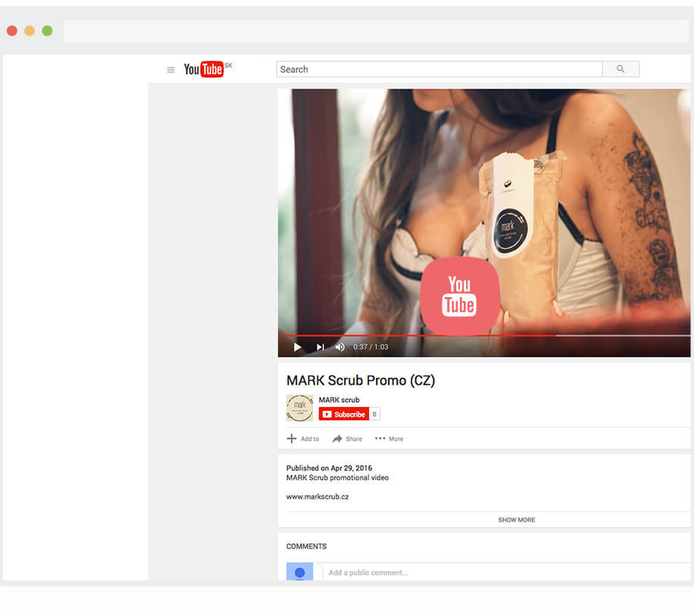The width and height of the screenshot is (694, 616).
Task: Skip to next video in player
Action: 320,347
